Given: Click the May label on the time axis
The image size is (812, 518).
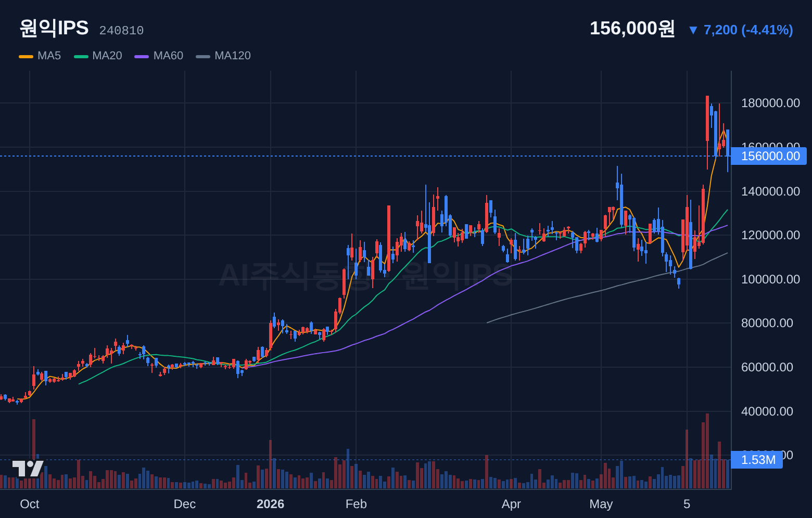Looking at the screenshot, I should click(601, 504).
